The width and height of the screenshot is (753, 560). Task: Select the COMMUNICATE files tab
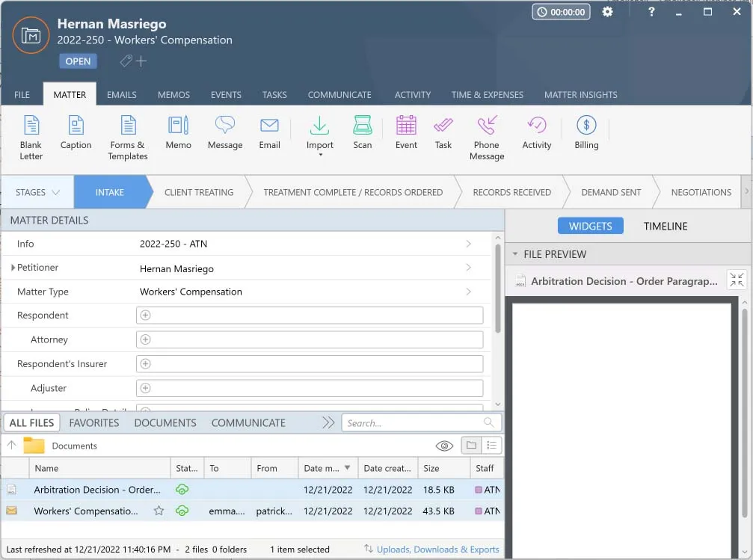point(248,423)
